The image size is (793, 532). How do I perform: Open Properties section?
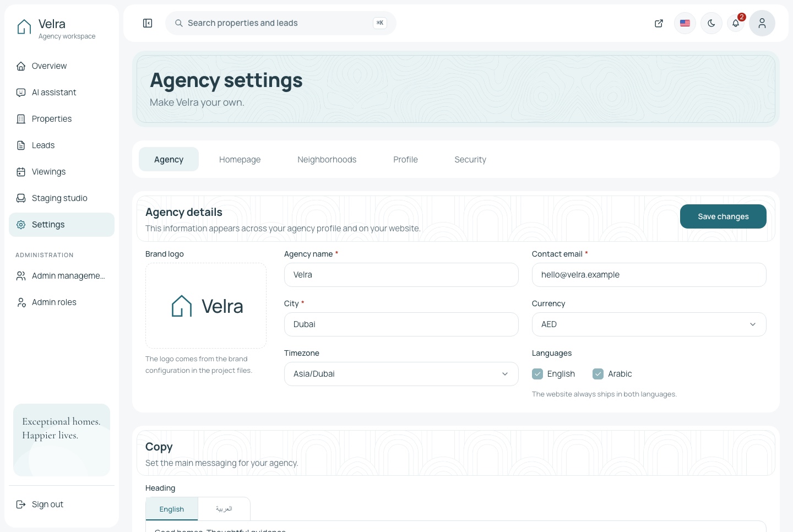coord(62,119)
